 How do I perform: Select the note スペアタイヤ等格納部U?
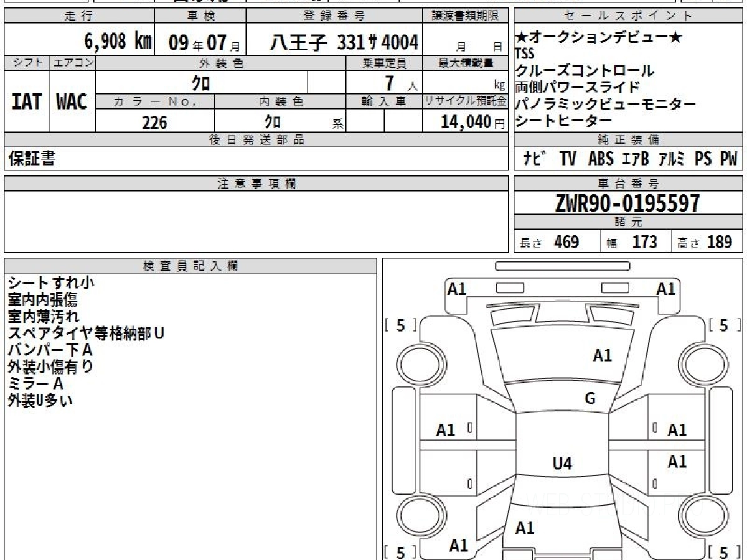pyautogui.click(x=86, y=333)
